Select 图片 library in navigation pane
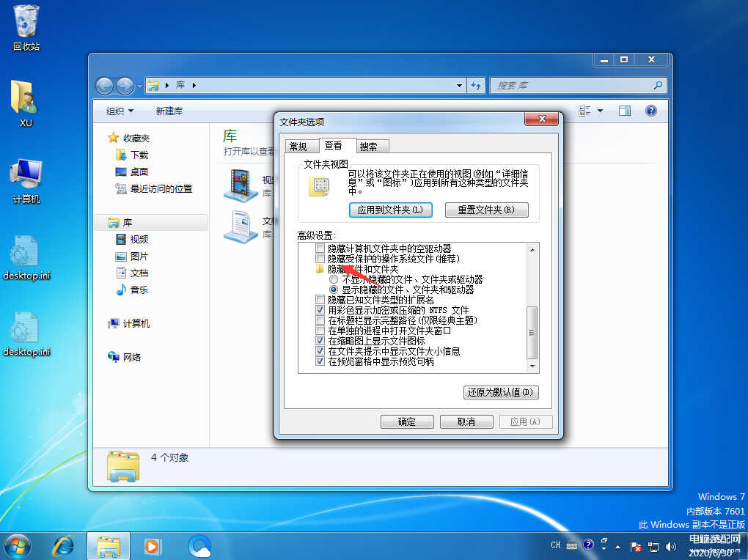 click(x=132, y=256)
